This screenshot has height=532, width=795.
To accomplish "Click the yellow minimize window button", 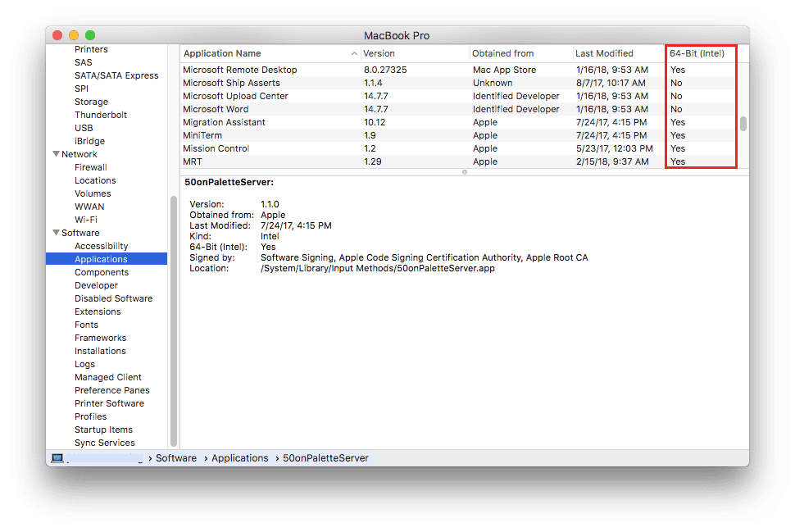I will tap(74, 35).
